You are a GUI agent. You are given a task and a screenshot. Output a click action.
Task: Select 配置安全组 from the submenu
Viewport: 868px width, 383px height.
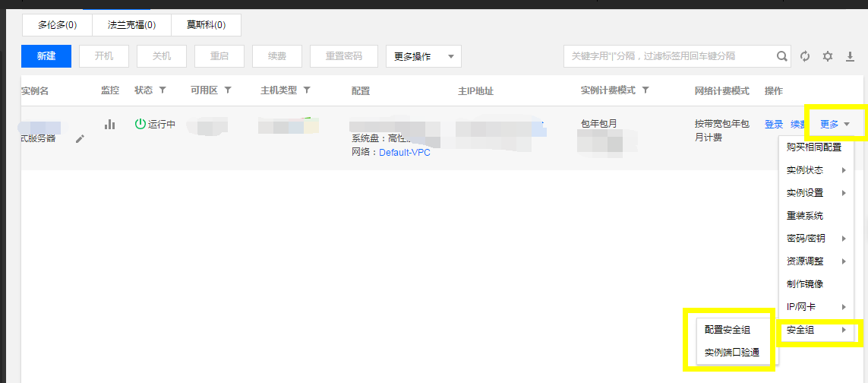coord(728,330)
